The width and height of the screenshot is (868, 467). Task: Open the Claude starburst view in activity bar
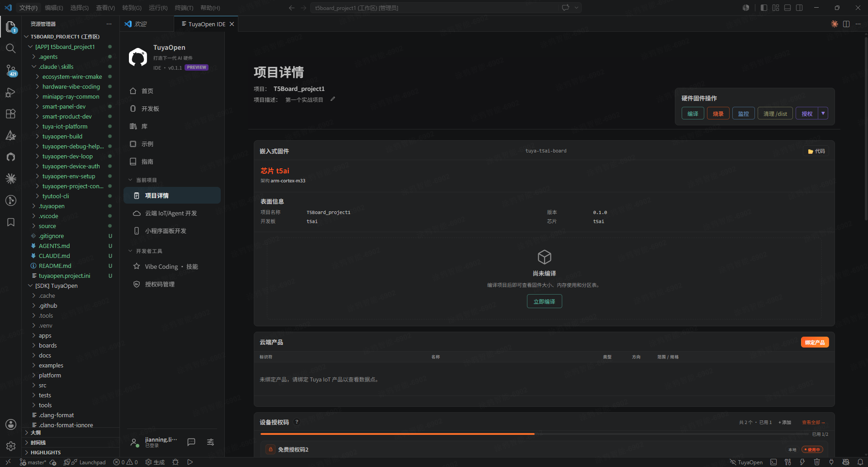pos(11,179)
